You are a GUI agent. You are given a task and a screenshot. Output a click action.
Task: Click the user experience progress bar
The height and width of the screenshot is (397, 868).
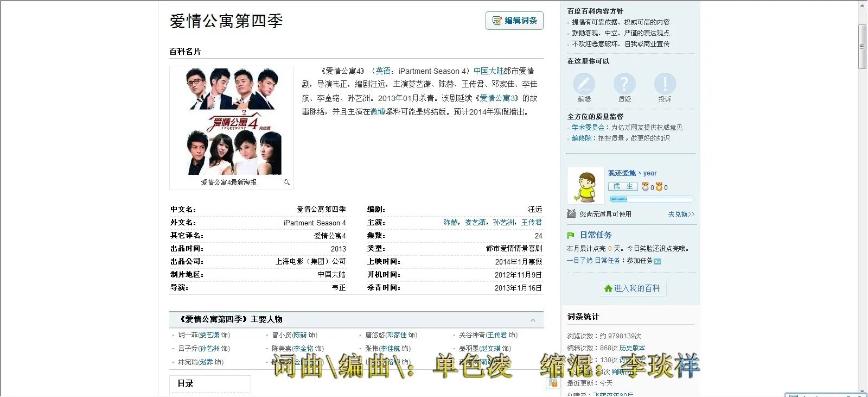651,199
